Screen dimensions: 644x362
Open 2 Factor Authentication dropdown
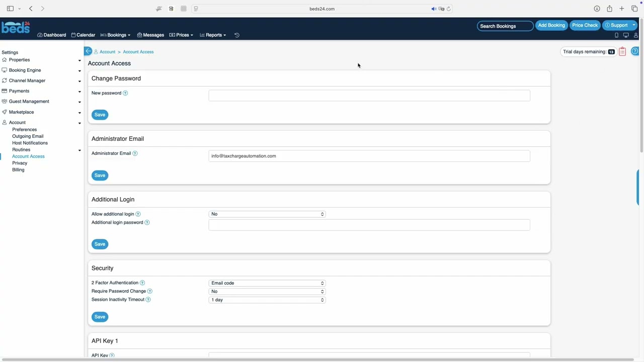[x=267, y=283]
